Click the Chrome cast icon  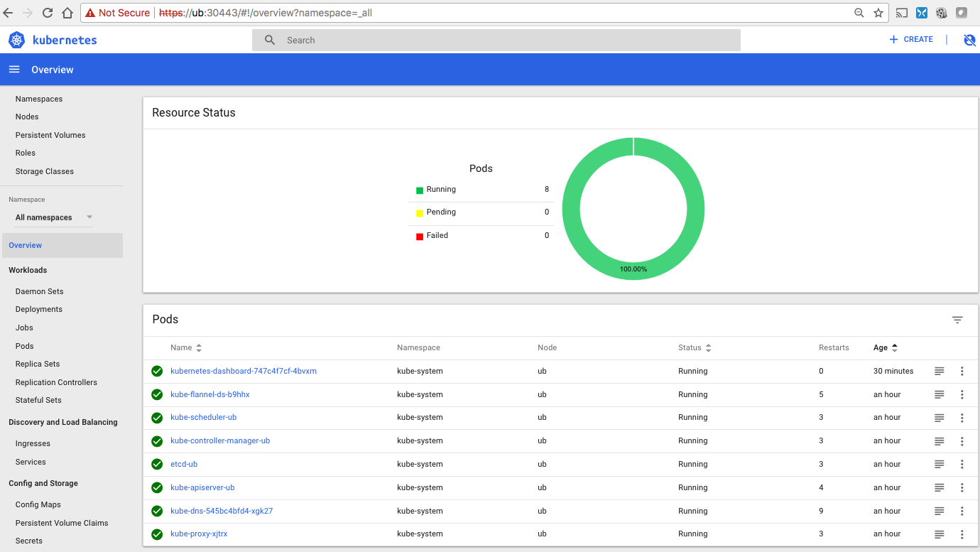tap(902, 13)
